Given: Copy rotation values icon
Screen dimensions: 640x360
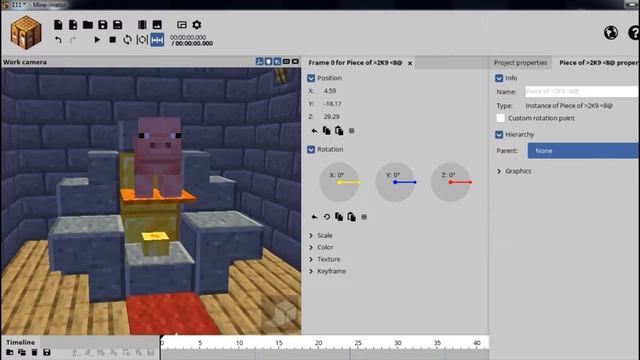Looking at the screenshot, I should pyautogui.click(x=339, y=217).
